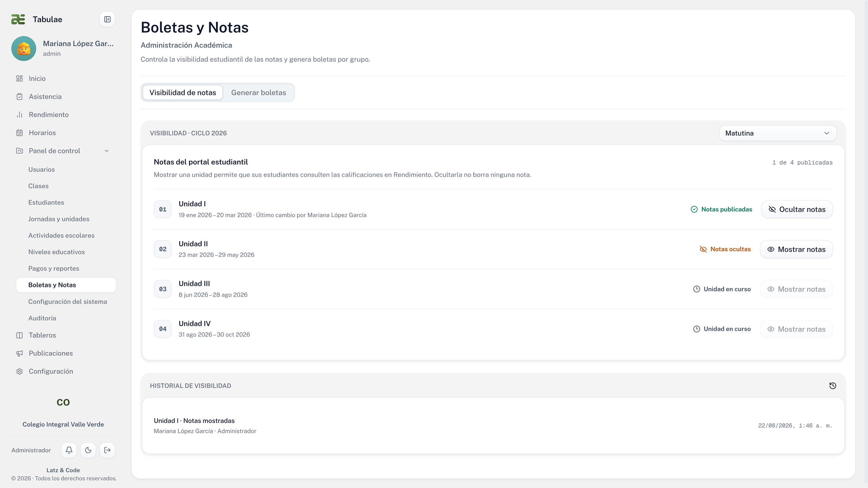This screenshot has width=868, height=488.
Task: Click Colegio Integral Valle Verde name
Action: tap(63, 424)
